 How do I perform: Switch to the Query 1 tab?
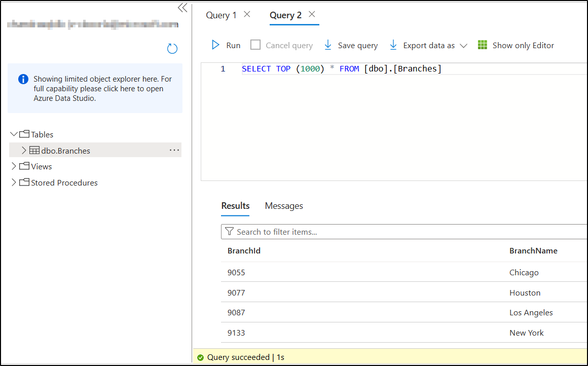pos(221,15)
